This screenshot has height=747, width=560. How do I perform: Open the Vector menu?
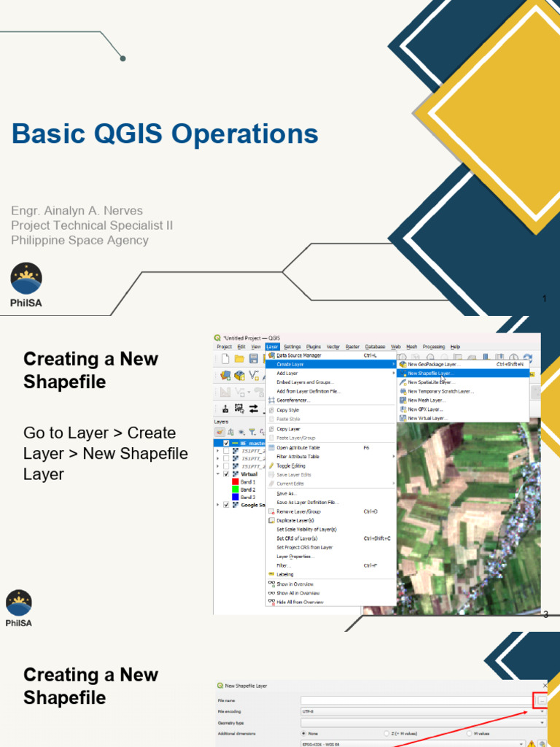coord(333,347)
